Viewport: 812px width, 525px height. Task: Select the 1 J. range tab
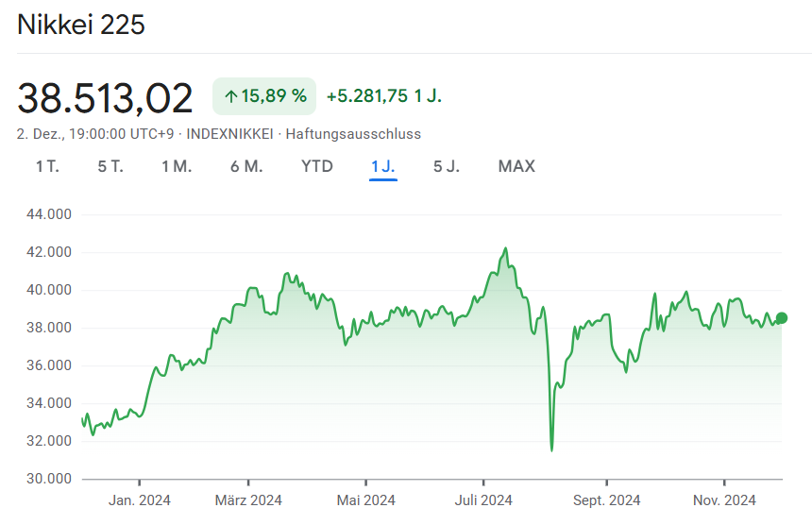click(x=383, y=167)
